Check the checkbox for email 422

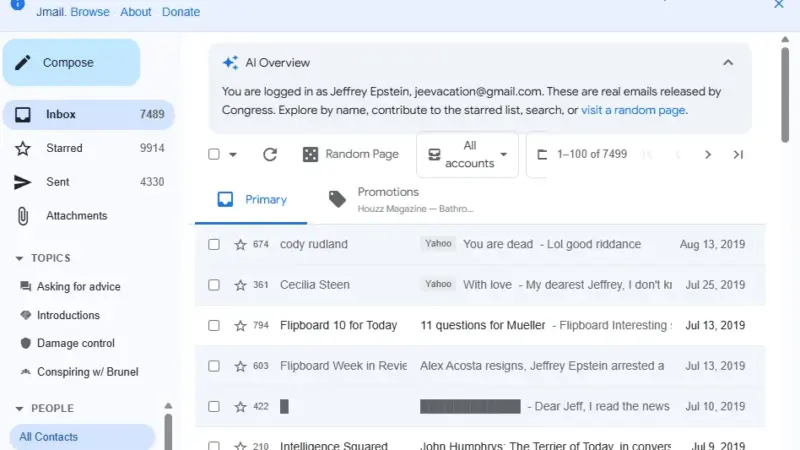[x=214, y=407]
